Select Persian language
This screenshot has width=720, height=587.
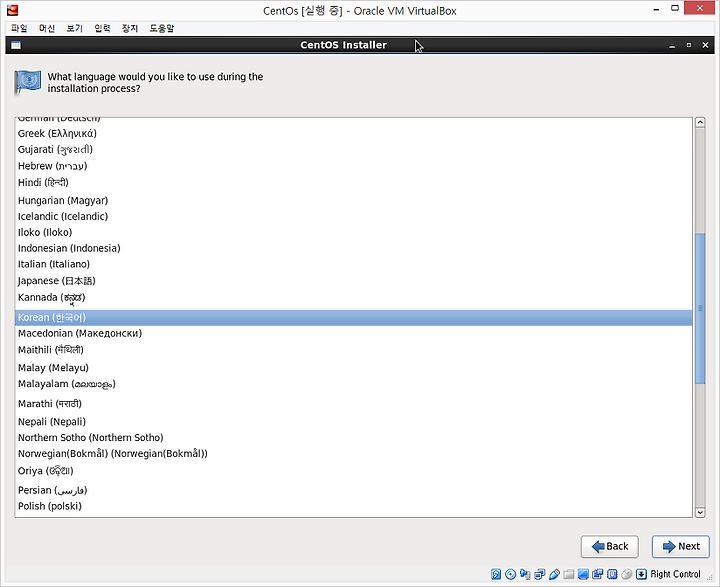354,490
